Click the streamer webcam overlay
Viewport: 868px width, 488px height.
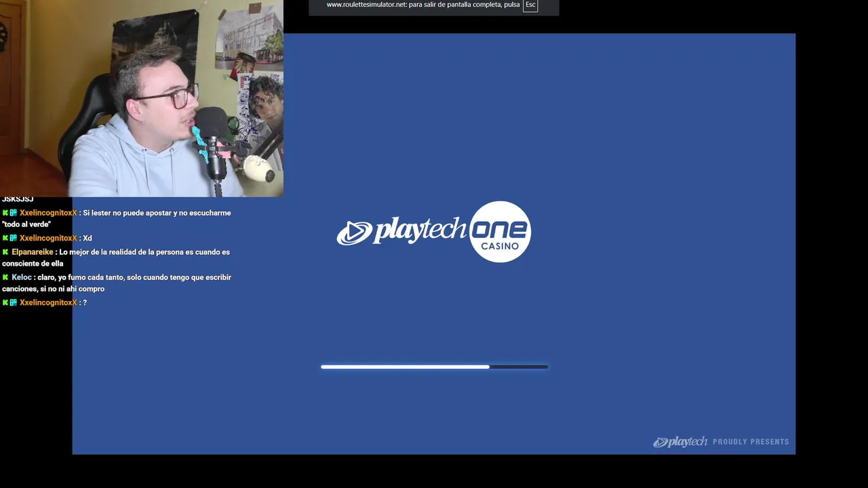pos(142,98)
